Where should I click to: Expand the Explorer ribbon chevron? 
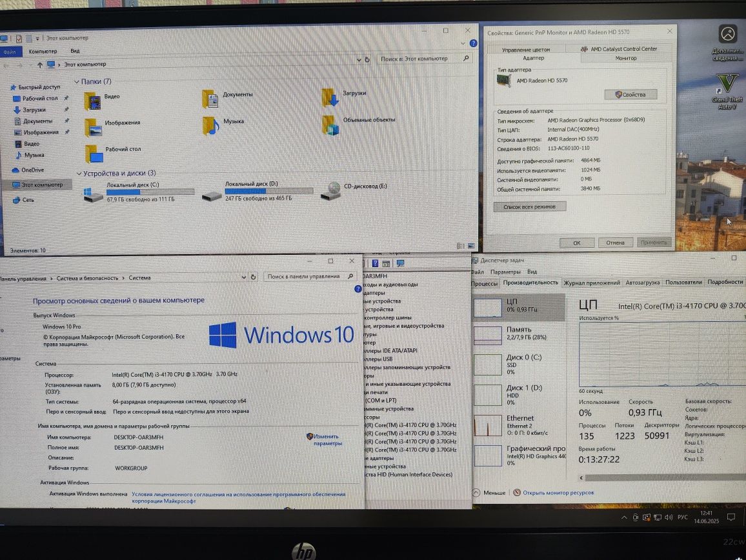(463, 44)
